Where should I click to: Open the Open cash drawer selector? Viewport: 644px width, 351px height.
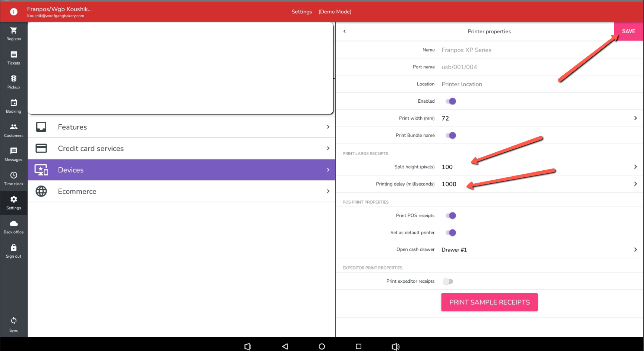click(635, 249)
